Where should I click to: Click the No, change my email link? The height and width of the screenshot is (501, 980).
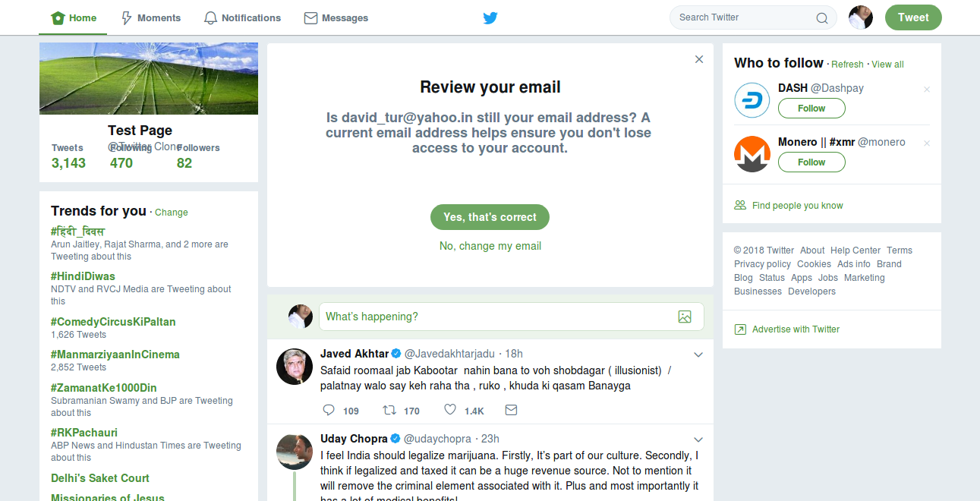pyautogui.click(x=490, y=245)
